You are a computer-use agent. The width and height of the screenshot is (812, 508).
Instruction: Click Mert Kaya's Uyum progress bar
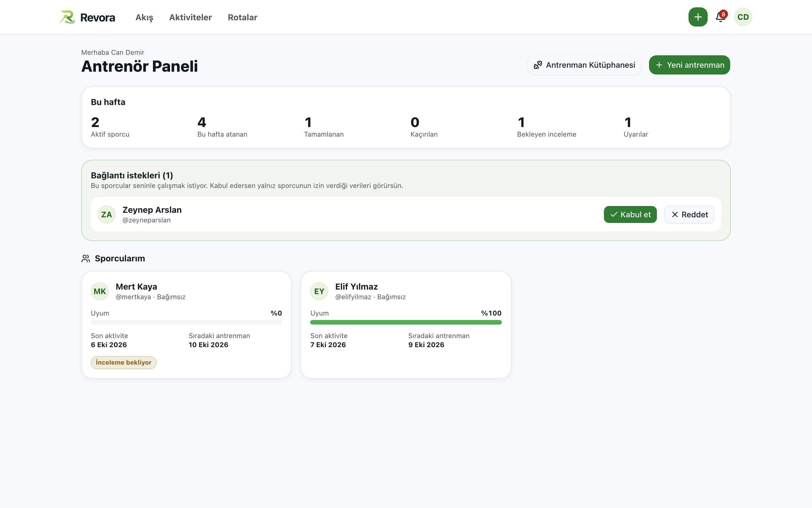(186, 322)
